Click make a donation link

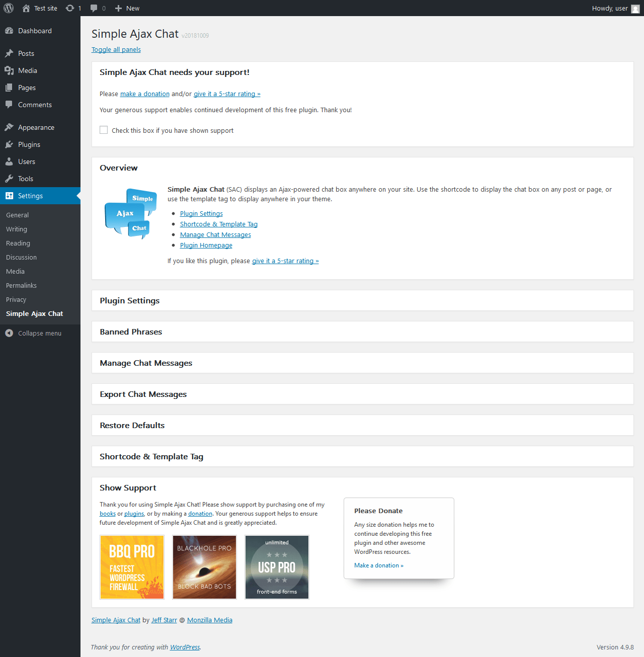[x=145, y=94]
